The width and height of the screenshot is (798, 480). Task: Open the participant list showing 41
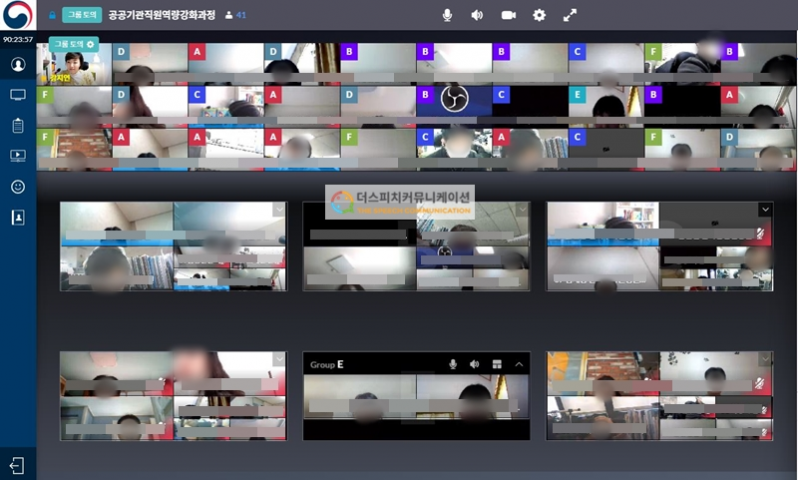236,15
